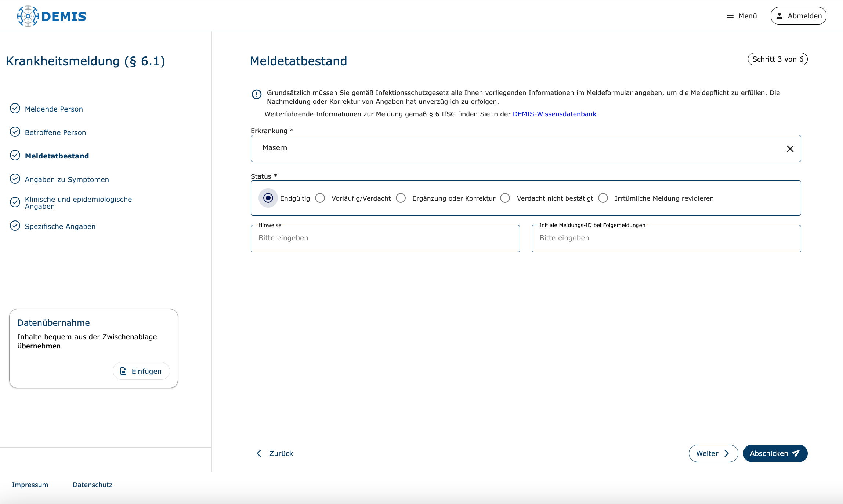This screenshot has height=504, width=843.
Task: Click the info exclamation icon
Action: [256, 94]
